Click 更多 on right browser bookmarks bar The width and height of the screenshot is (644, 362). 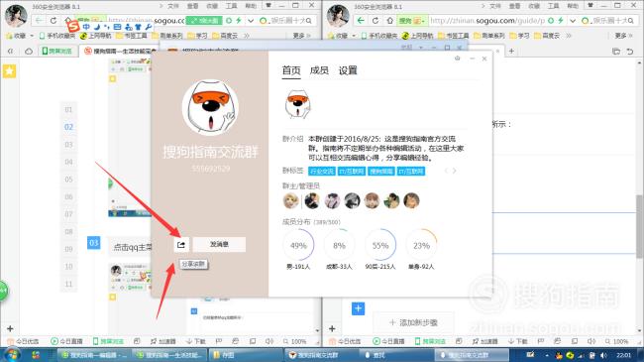tap(623, 36)
